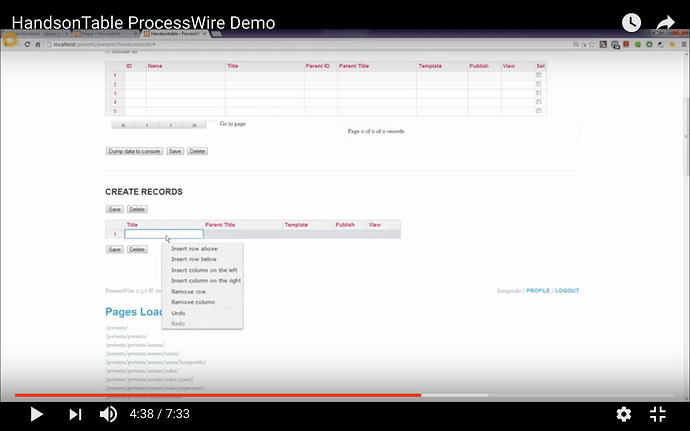Viewport: 690px width, 431px height.
Task: Click the yellow star extension icon
Action: tap(672, 44)
